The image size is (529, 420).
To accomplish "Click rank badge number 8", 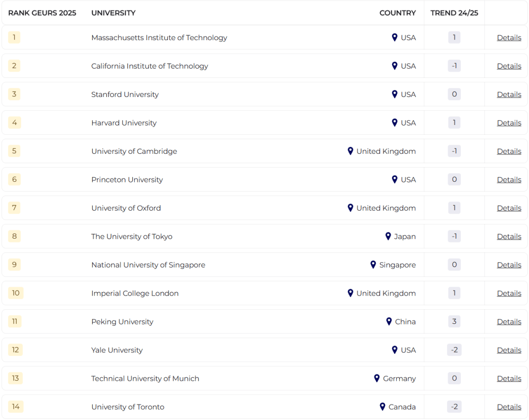I will 14,236.
